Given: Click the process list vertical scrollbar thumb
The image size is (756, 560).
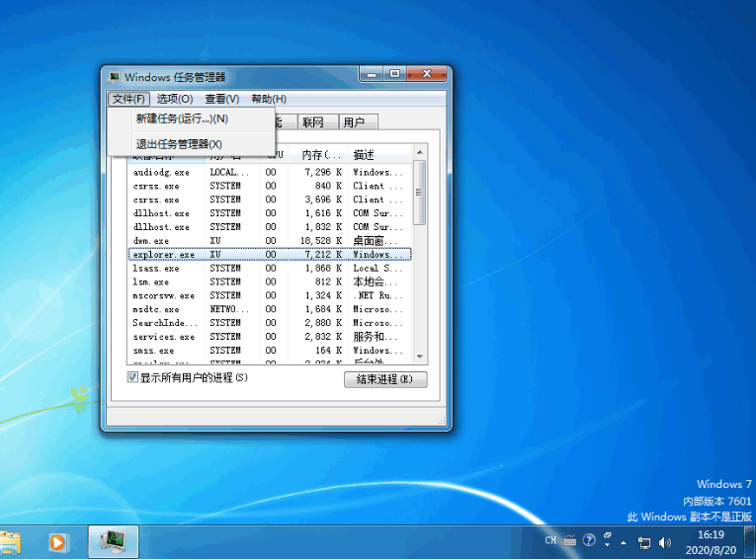Looking at the screenshot, I should tap(420, 193).
